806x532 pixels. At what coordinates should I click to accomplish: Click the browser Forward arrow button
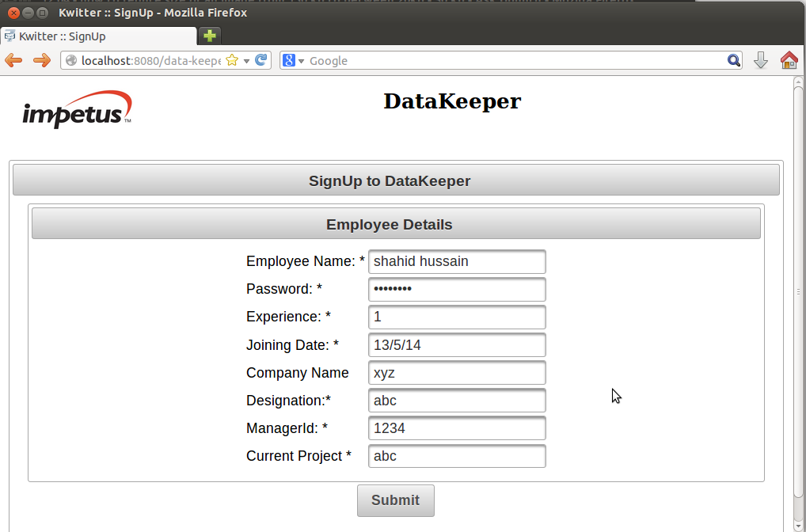pyautogui.click(x=41, y=61)
